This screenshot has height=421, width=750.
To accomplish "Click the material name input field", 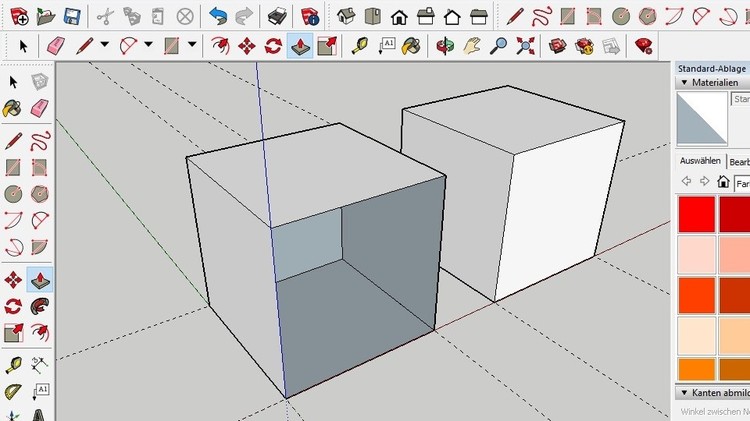I will (741, 99).
